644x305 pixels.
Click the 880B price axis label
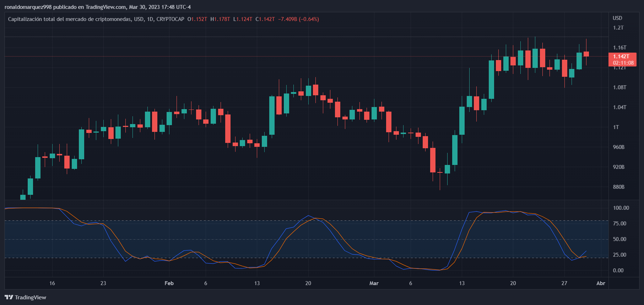[618, 187]
